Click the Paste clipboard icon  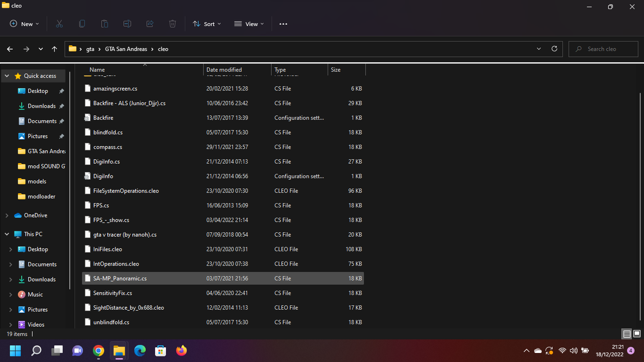[x=105, y=24]
